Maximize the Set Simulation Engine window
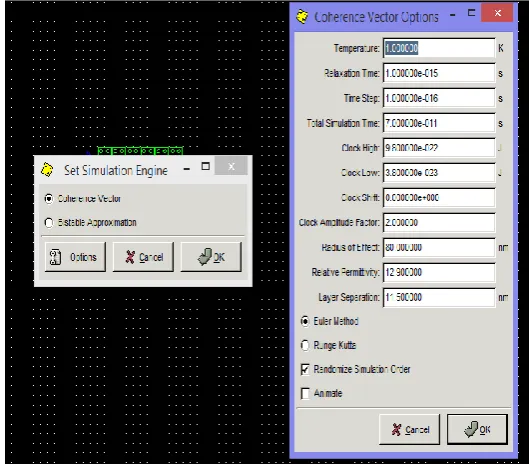 point(205,166)
